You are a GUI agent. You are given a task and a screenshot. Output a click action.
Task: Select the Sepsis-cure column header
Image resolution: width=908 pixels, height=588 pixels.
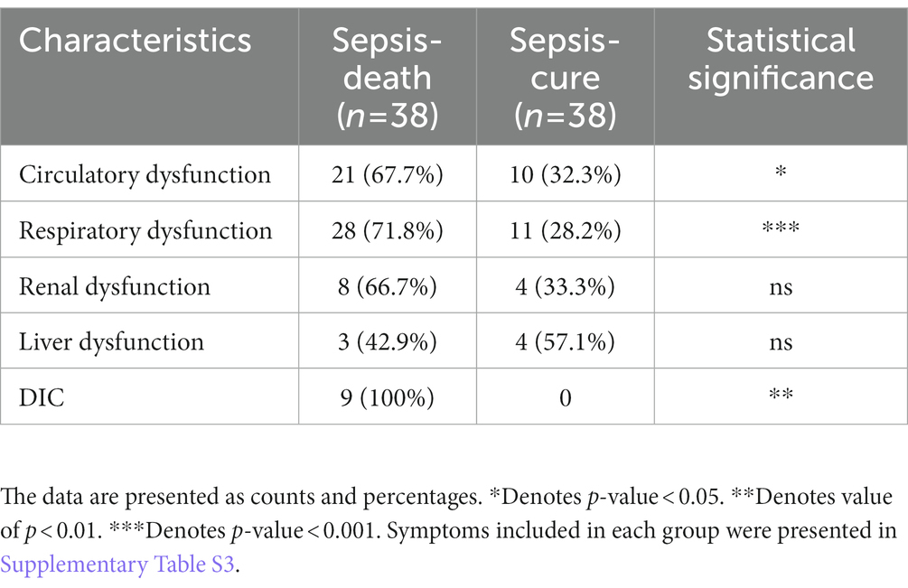click(566, 78)
